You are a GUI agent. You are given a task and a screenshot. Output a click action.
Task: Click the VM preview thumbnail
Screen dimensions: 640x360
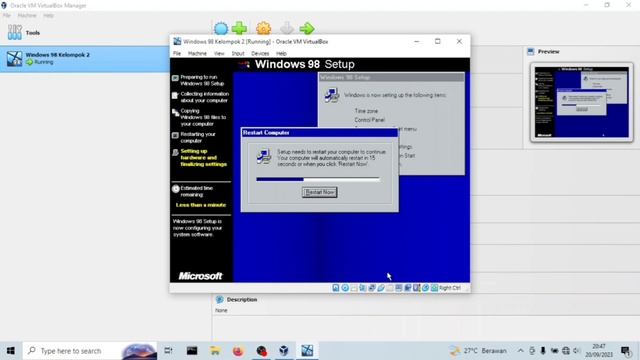582,102
